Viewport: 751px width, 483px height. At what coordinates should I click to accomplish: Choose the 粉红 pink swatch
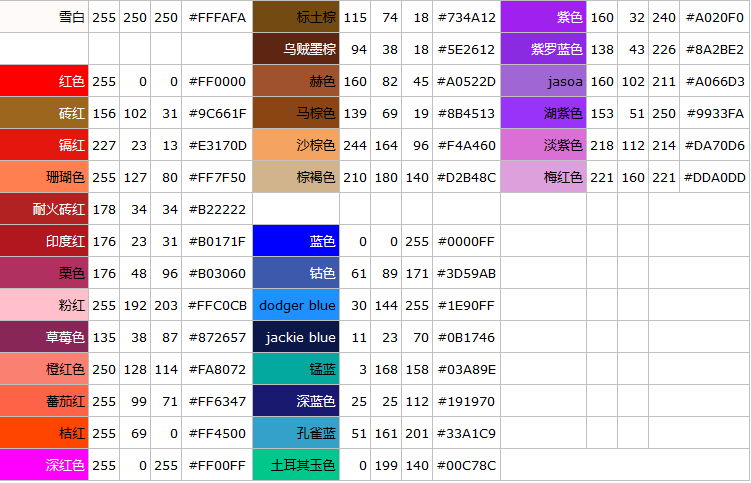[44, 305]
